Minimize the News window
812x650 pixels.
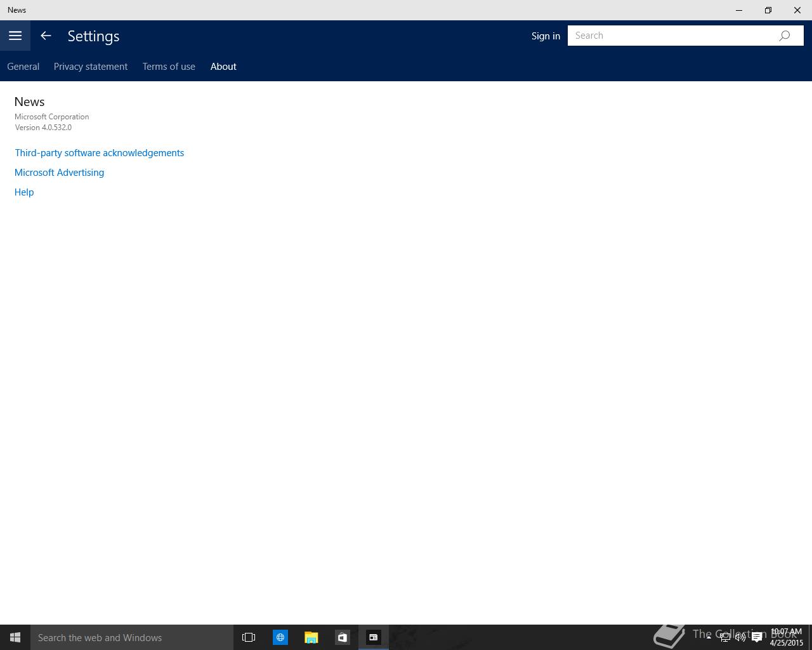click(x=739, y=10)
